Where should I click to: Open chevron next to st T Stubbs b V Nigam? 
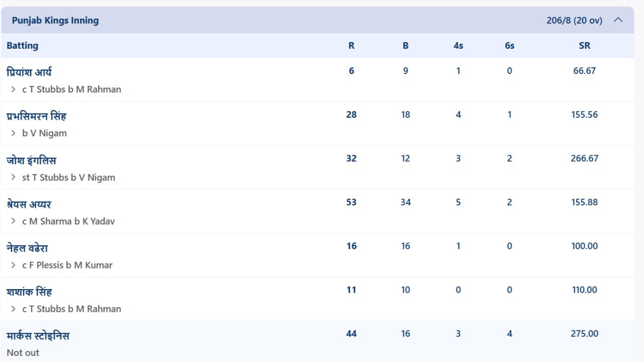pyautogui.click(x=14, y=177)
